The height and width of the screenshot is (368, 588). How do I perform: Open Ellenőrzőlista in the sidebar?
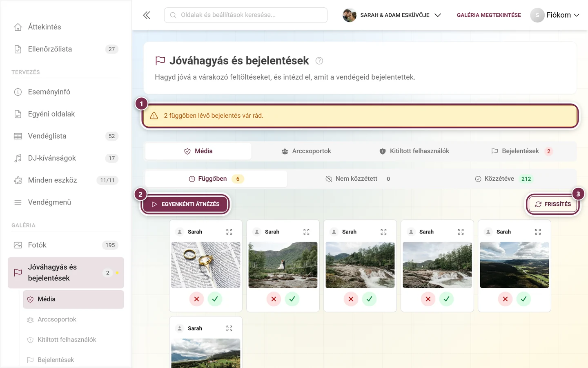click(66, 49)
